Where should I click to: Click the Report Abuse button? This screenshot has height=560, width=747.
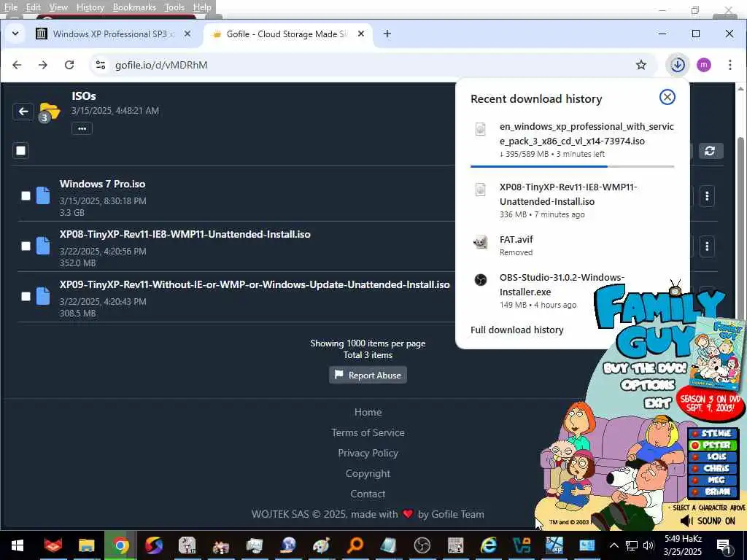tap(368, 376)
